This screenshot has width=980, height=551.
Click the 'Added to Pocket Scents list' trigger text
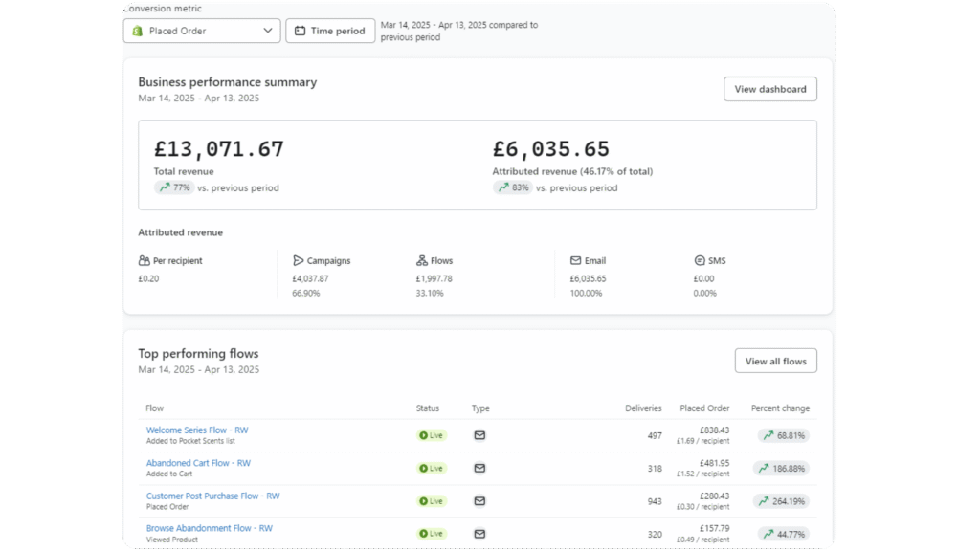click(190, 441)
